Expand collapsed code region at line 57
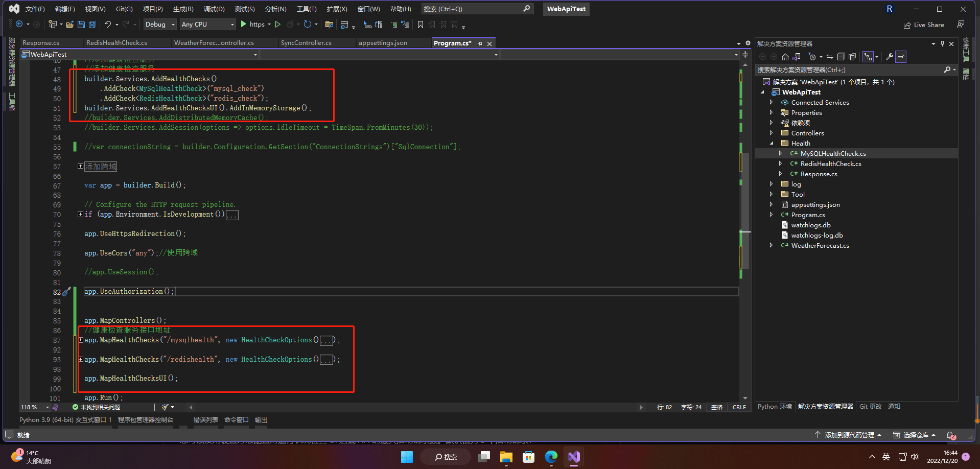Viewport: 980px width, 469px height. click(x=81, y=166)
